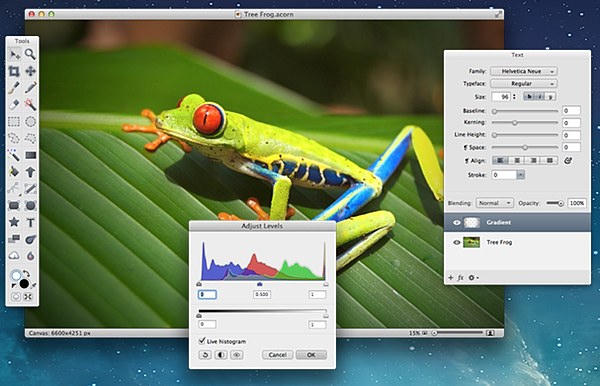The width and height of the screenshot is (600, 386).
Task: Select the elliptical selection tool
Action: coord(30,122)
